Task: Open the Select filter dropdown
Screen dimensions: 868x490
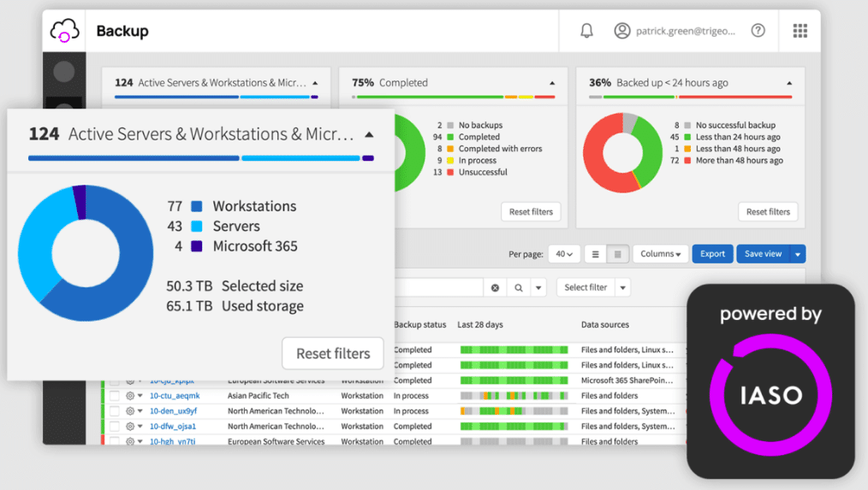Action: (593, 287)
